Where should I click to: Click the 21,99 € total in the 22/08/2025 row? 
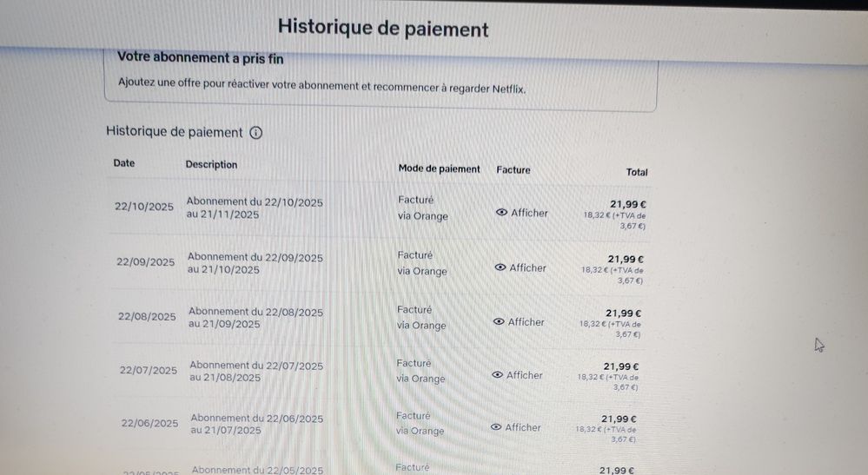coord(623,313)
